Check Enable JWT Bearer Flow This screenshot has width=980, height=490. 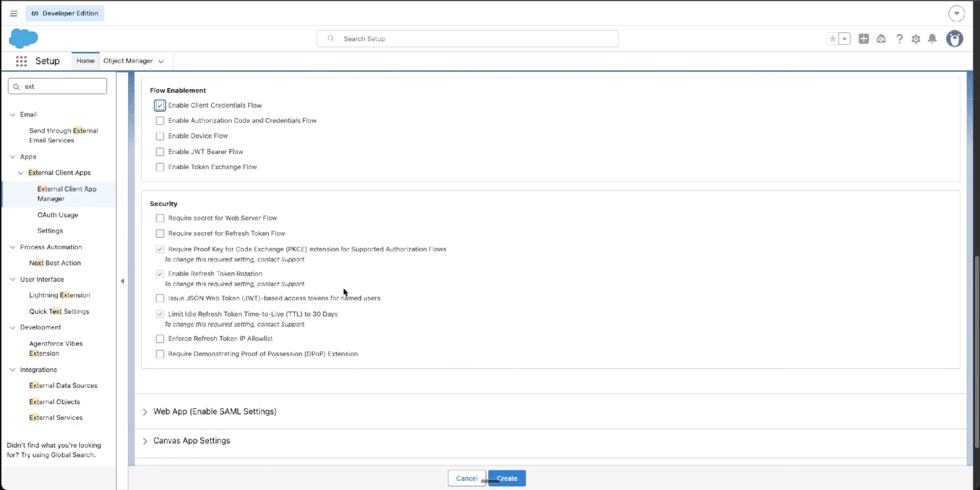tap(160, 152)
